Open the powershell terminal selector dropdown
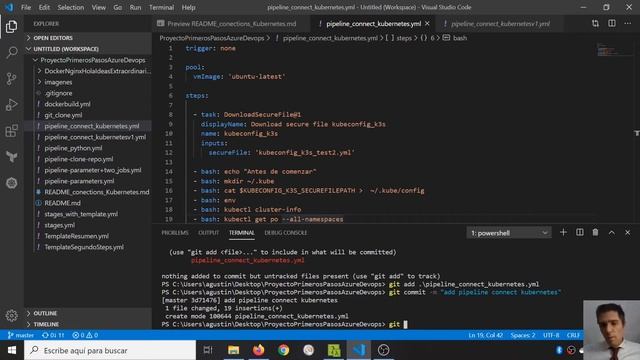Viewport: 640px width, 360px height. point(509,233)
